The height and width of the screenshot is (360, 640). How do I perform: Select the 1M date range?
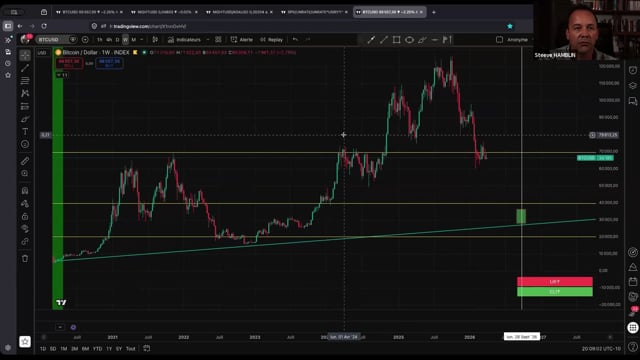pos(64,349)
